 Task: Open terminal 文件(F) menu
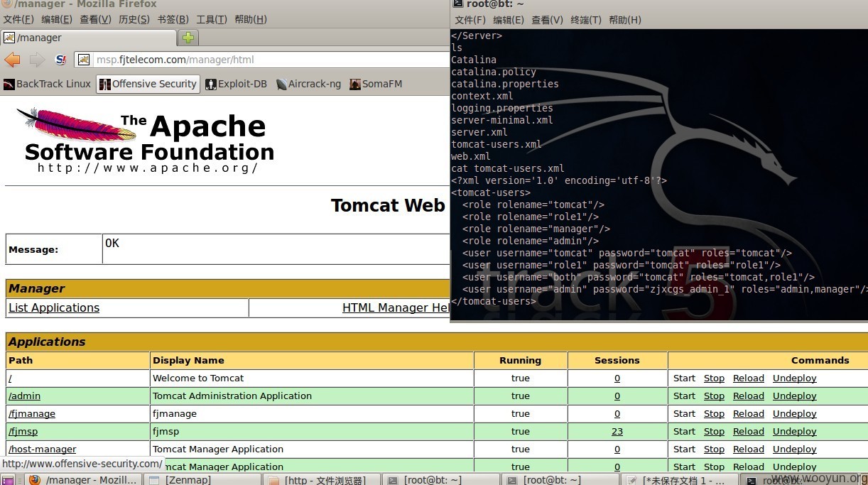click(x=470, y=20)
